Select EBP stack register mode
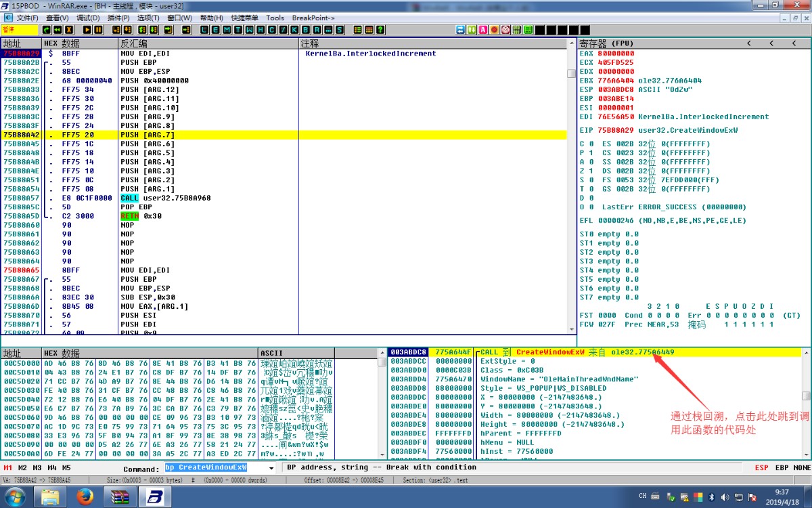This screenshot has height=508, width=812. tap(782, 468)
